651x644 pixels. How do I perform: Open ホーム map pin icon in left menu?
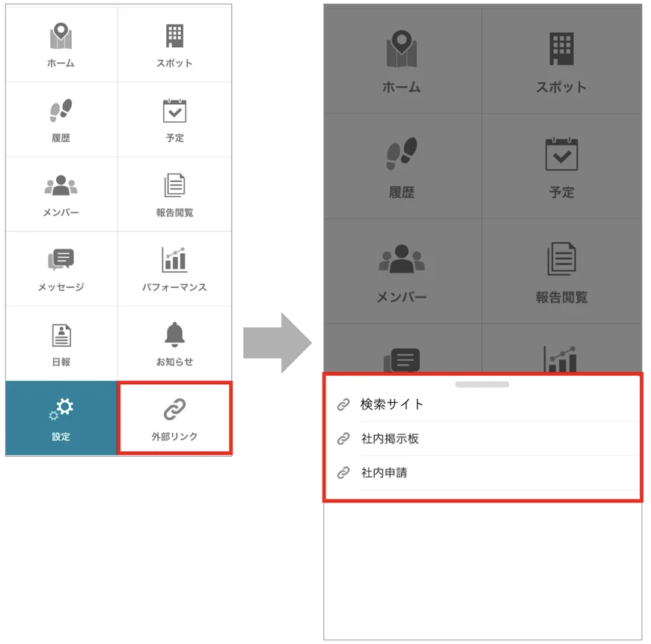click(61, 36)
